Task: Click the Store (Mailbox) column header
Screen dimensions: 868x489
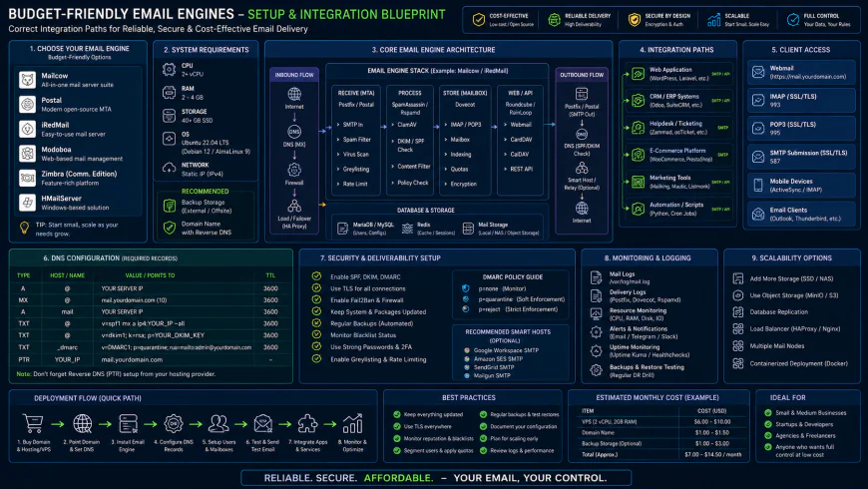Action: 465,93
